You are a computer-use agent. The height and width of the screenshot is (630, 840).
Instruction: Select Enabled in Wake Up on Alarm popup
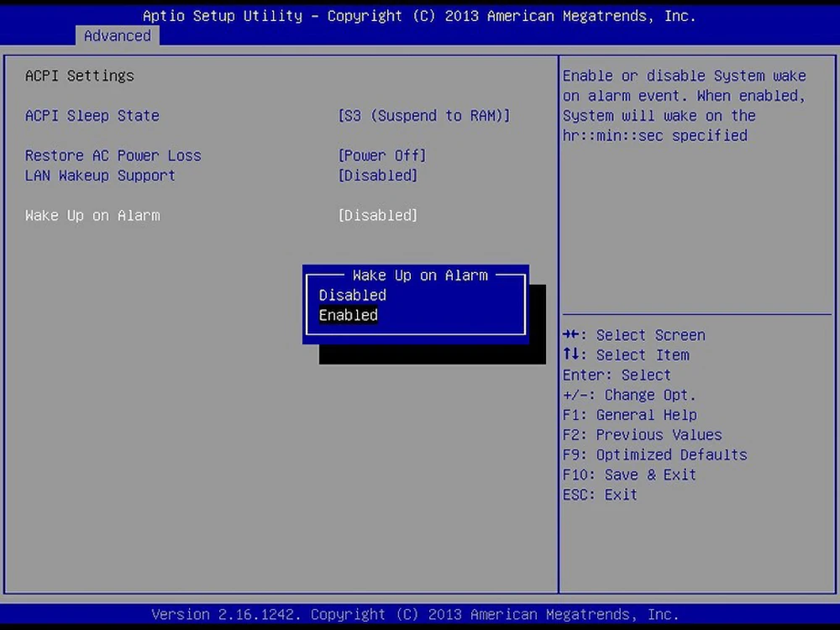(349, 315)
